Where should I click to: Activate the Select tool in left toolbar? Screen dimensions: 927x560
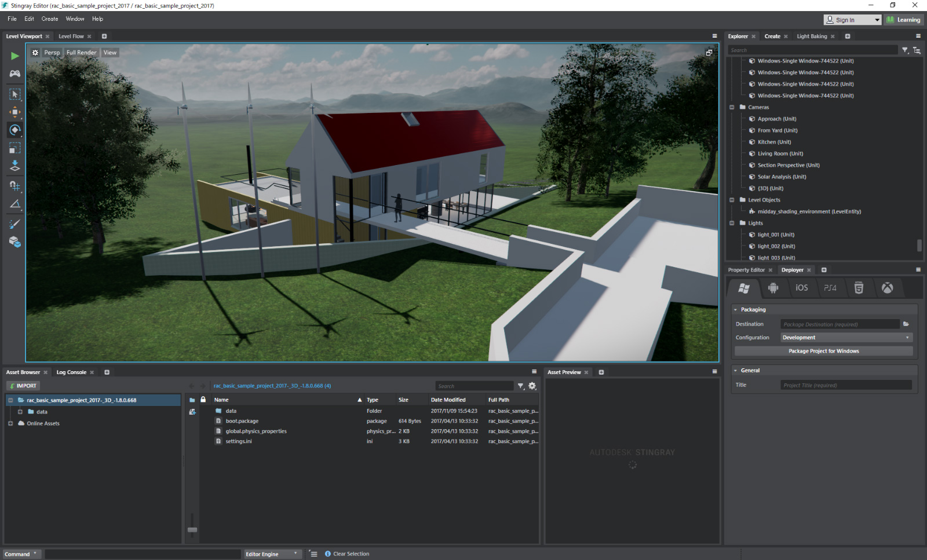point(15,94)
